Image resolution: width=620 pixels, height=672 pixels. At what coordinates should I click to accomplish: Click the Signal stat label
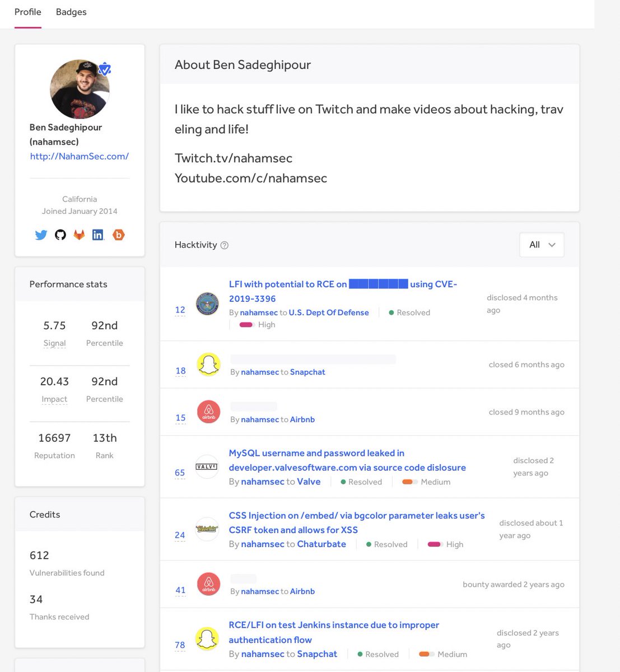pyautogui.click(x=54, y=343)
